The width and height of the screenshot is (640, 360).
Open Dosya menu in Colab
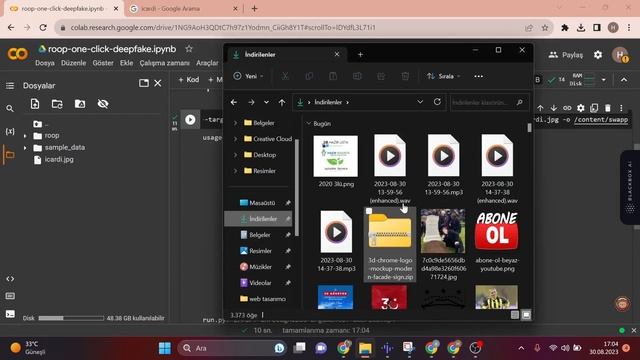(45, 63)
